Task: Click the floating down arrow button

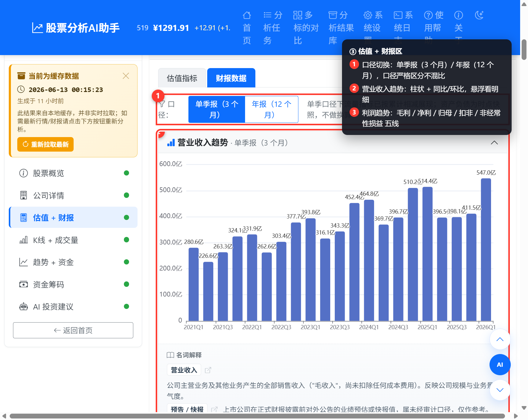Action: tap(500, 390)
